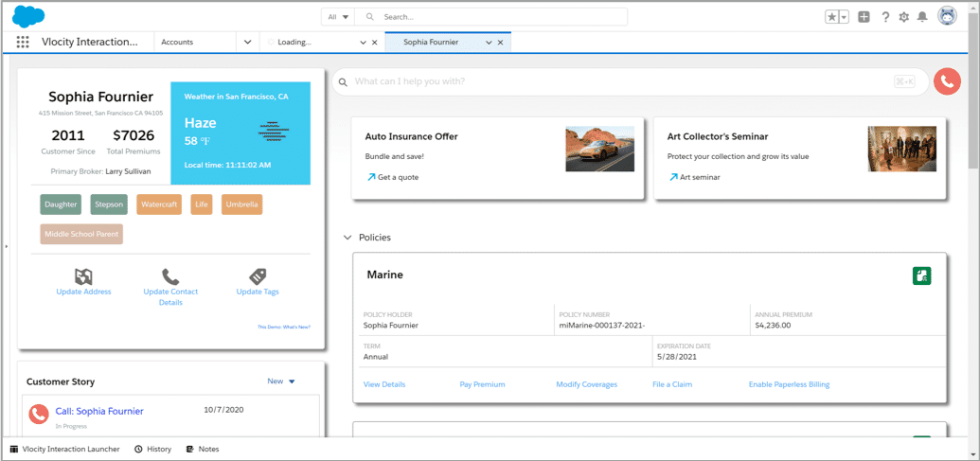Open the search scope All dropdown

(337, 17)
